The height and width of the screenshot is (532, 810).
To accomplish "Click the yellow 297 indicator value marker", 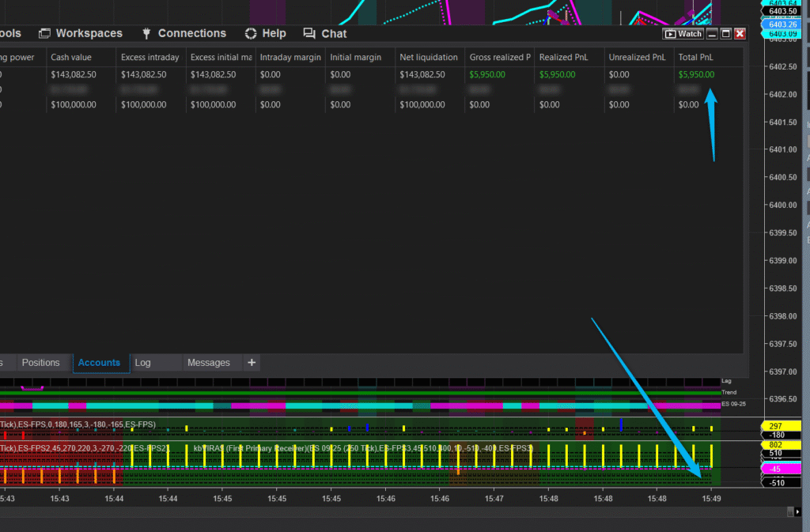I will (x=781, y=426).
